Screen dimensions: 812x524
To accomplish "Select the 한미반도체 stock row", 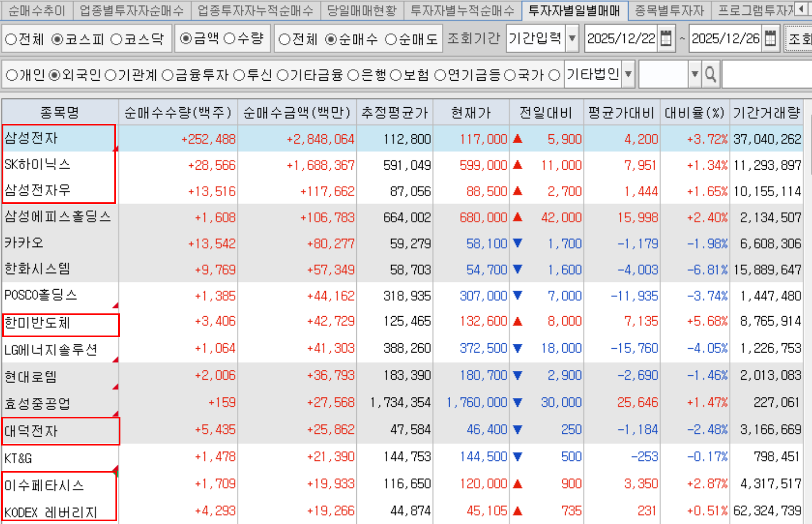I will 38,323.
